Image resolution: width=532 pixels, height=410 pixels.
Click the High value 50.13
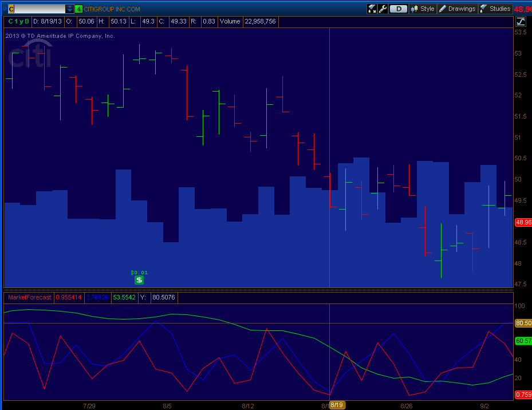(x=119, y=21)
